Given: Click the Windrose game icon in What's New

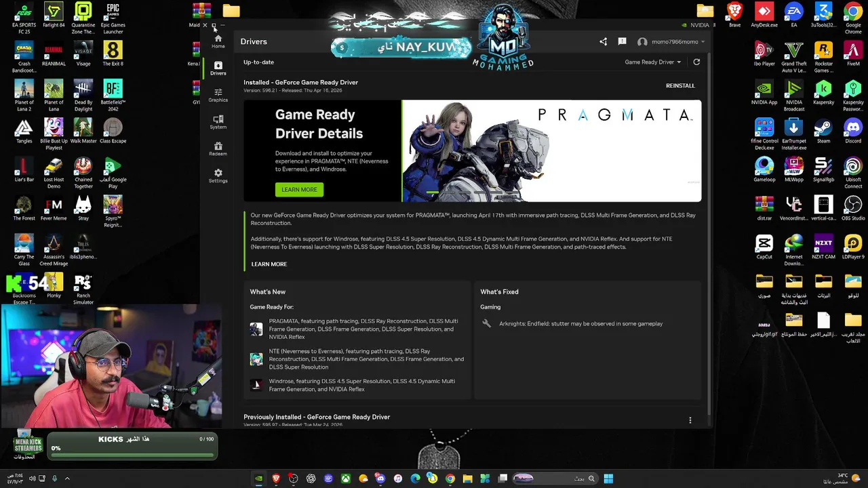Looking at the screenshot, I should click(x=256, y=385).
